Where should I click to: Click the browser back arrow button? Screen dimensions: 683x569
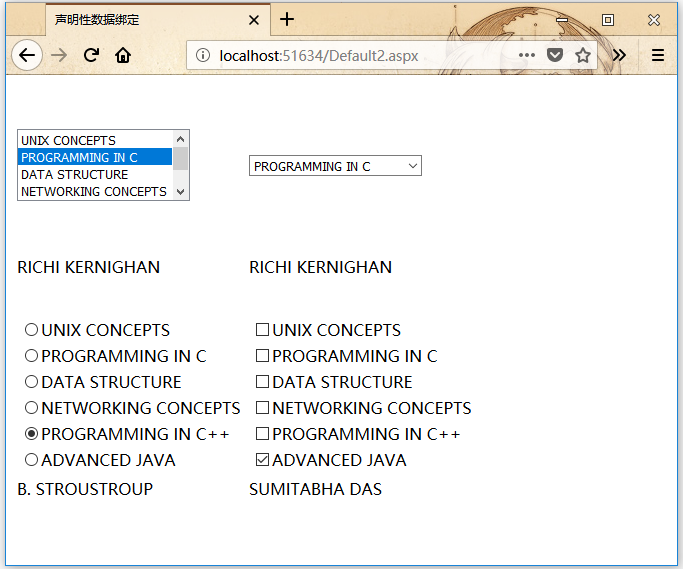tap(27, 55)
